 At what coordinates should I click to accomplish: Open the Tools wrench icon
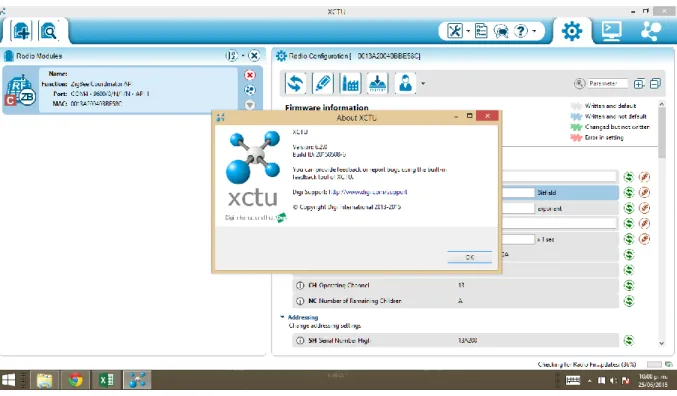[455, 31]
